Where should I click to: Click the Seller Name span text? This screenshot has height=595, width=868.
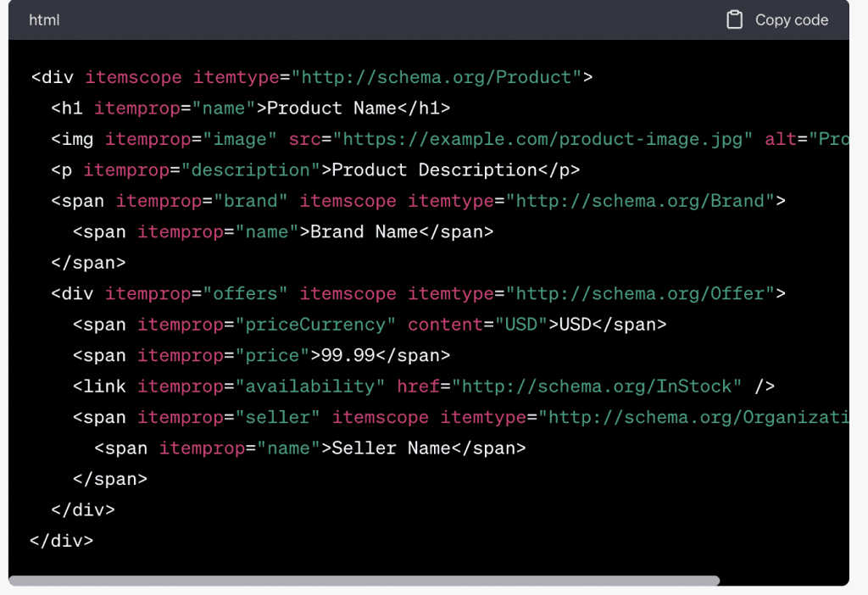point(386,448)
